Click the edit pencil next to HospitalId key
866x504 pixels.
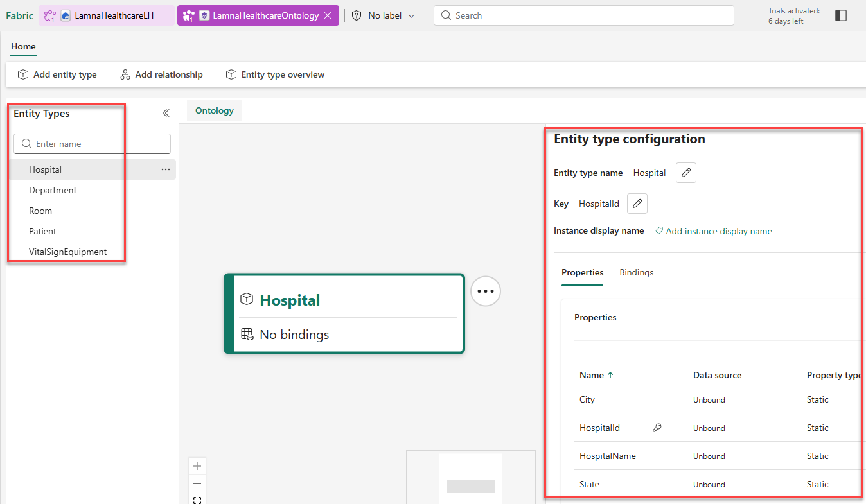pos(637,203)
